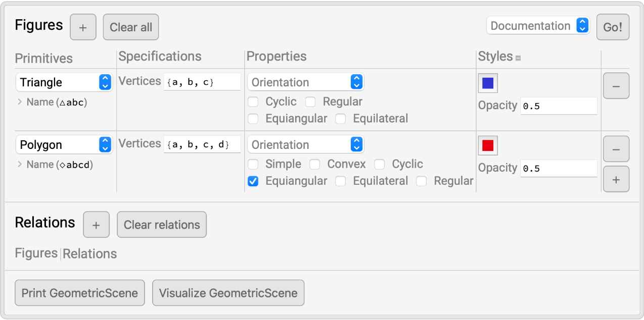Image resolution: width=644 pixels, height=320 pixels.
Task: Click the small icon next to Styles header
Action: [518, 58]
